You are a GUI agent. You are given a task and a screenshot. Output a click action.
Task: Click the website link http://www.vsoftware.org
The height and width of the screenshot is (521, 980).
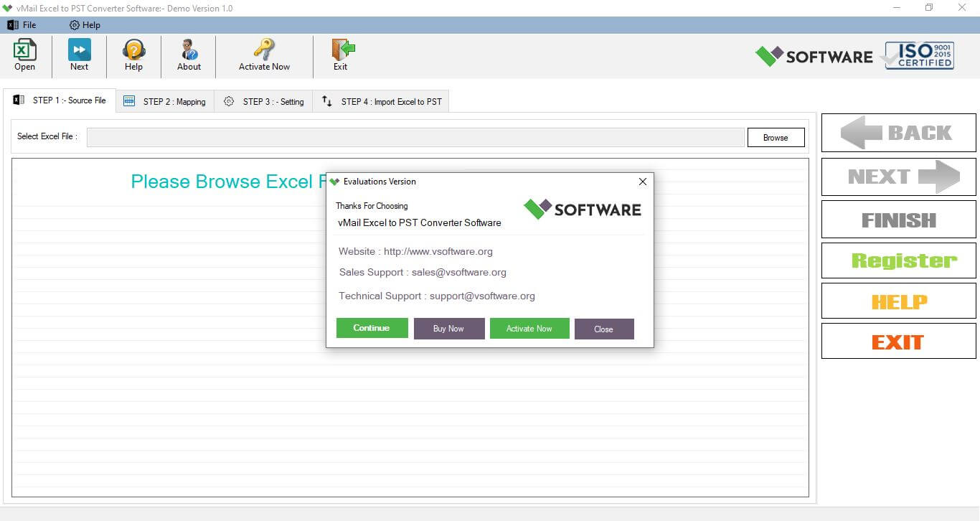pyautogui.click(x=438, y=251)
